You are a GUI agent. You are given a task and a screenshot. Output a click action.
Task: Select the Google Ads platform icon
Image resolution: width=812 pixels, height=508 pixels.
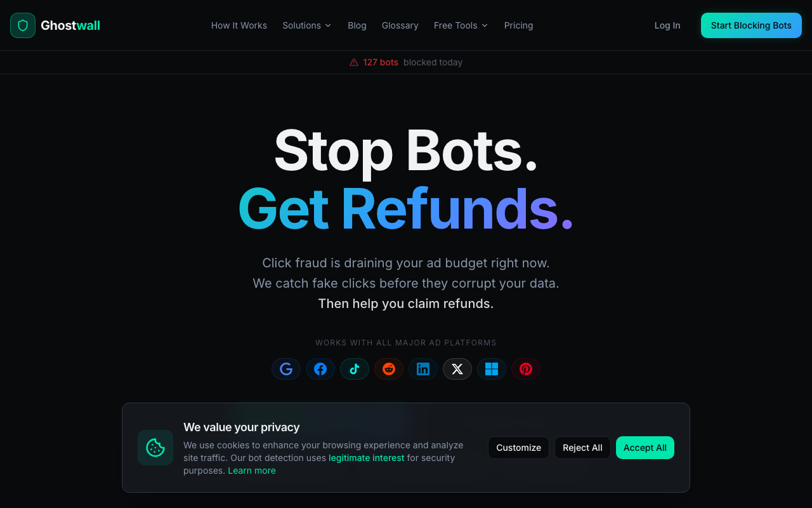[x=286, y=369]
